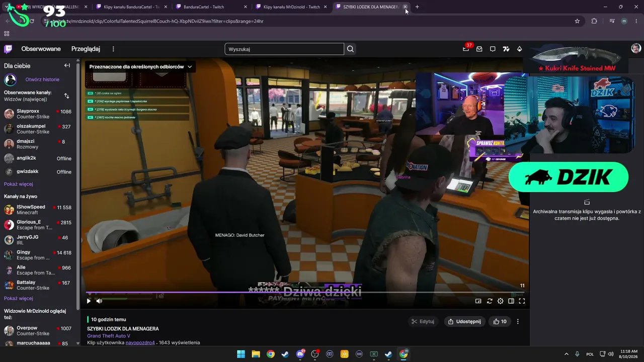This screenshot has height=362, width=644.
Task: Open the Grand Theft Auto V category link
Action: pos(109,336)
